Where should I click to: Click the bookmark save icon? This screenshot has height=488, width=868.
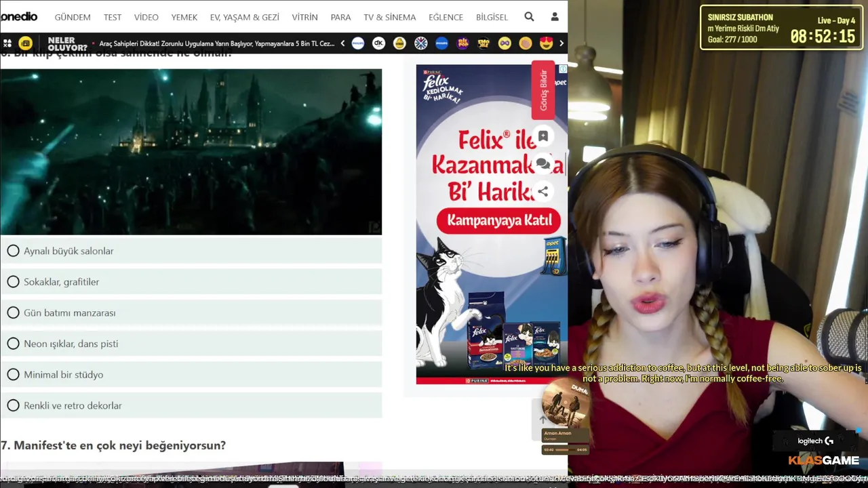pyautogui.click(x=543, y=136)
